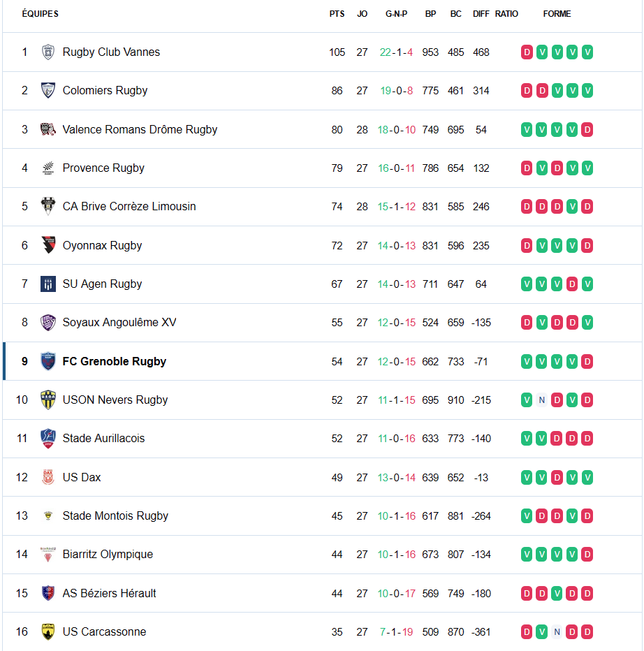Open the Biarritz Olympique team link
644x651 pixels.
(x=108, y=555)
